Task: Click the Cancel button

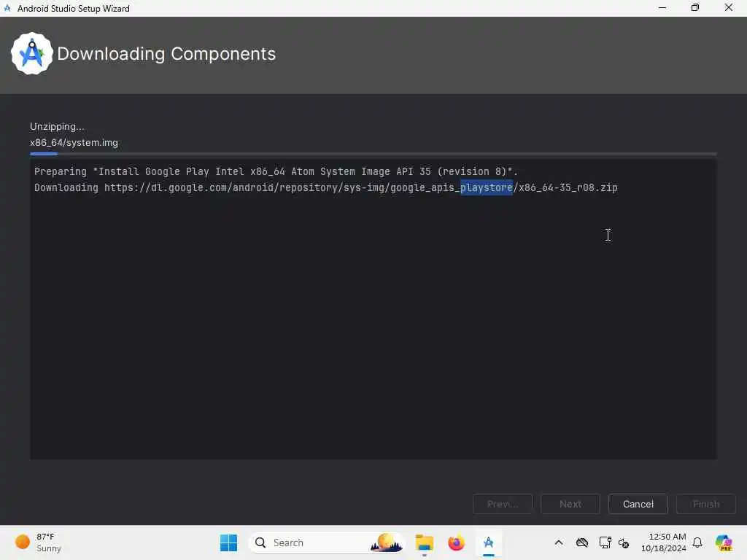Action: [638, 504]
